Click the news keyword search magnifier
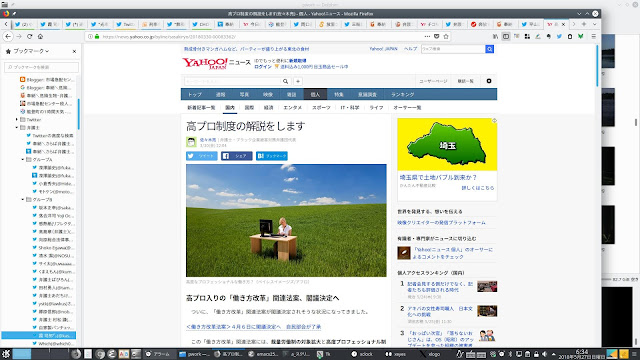640x360 pixels. 285,81
